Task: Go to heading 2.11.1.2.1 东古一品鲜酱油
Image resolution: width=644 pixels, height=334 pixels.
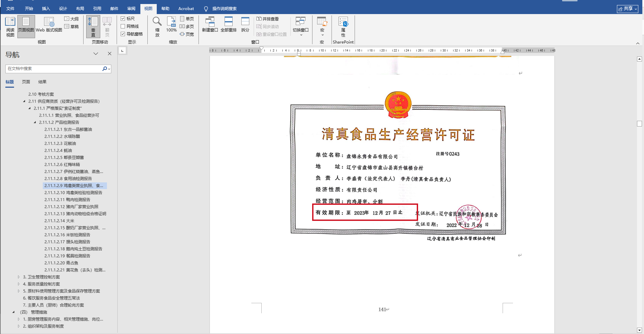Action: (68, 130)
